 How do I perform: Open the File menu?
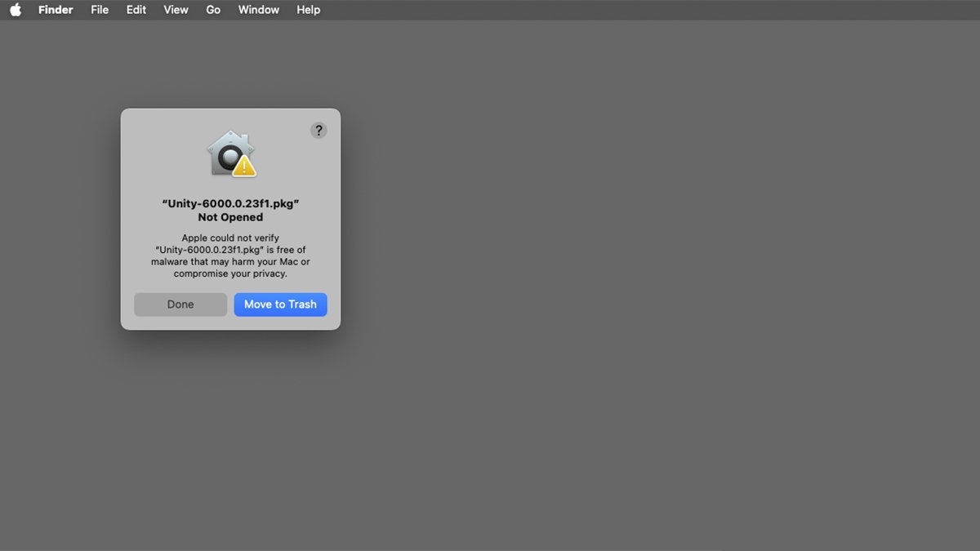coord(100,10)
